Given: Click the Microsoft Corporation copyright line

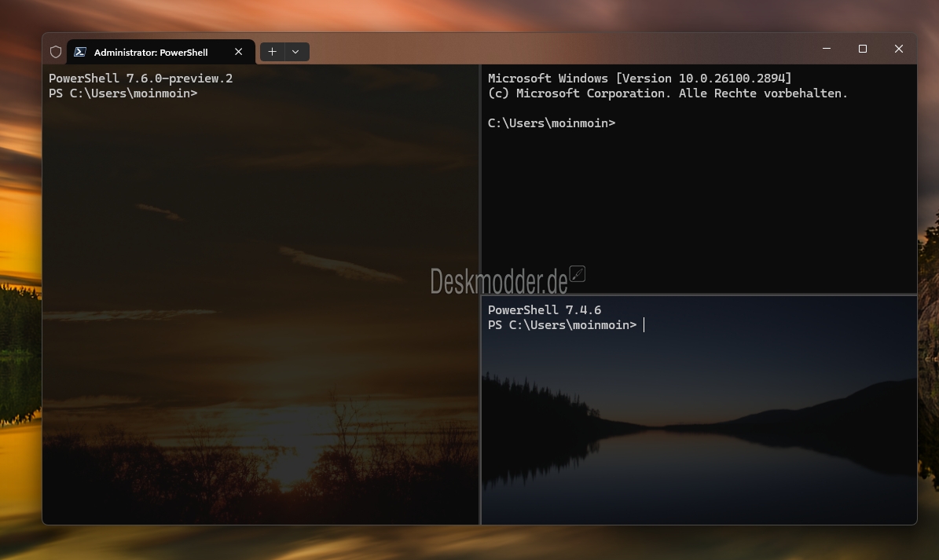Looking at the screenshot, I should tap(668, 93).
